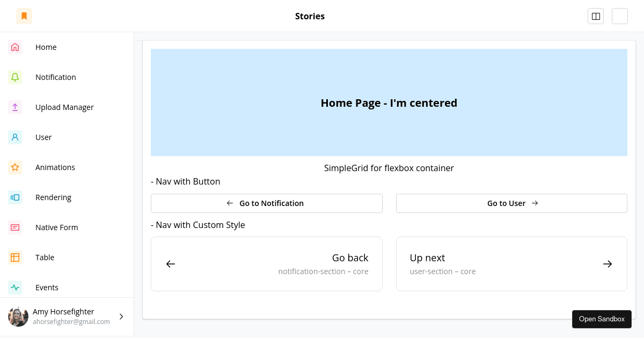Click the empty square button in header

pyautogui.click(x=620, y=16)
